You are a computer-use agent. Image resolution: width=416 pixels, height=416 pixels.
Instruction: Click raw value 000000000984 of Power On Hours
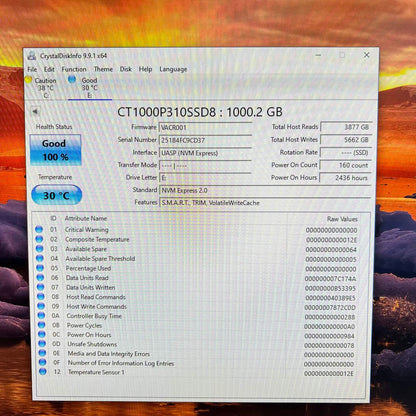click(329, 336)
